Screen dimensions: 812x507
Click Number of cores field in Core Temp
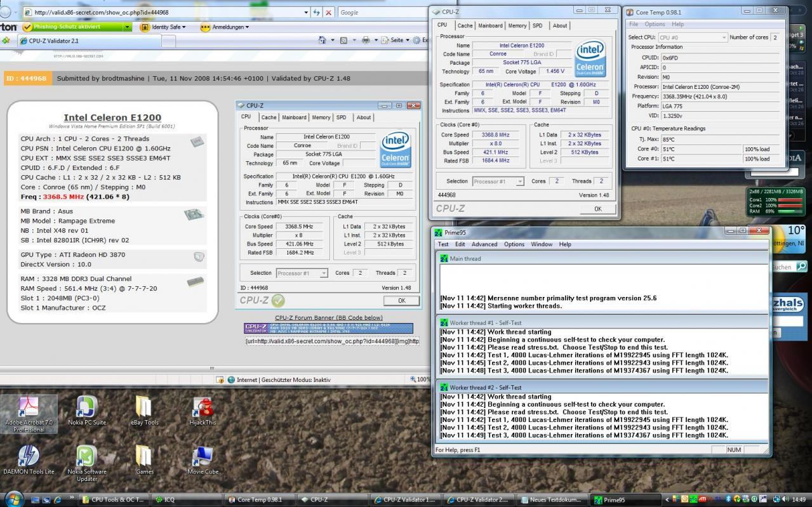tap(774, 37)
